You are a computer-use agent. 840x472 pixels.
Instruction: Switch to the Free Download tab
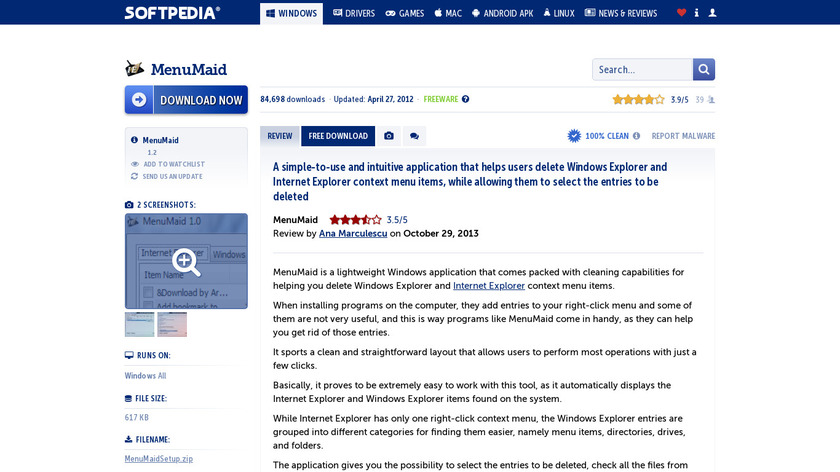(x=338, y=136)
